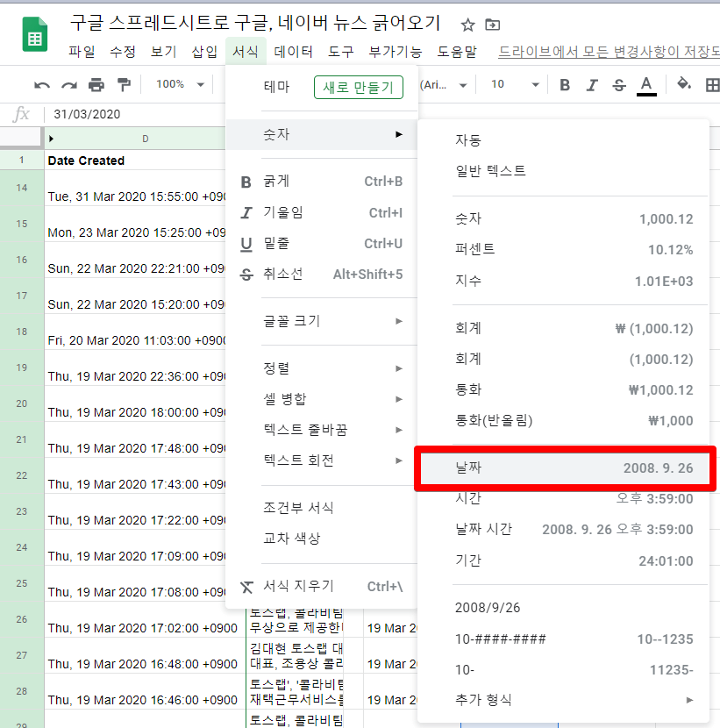Select column D header
The height and width of the screenshot is (728, 720).
pos(146,139)
